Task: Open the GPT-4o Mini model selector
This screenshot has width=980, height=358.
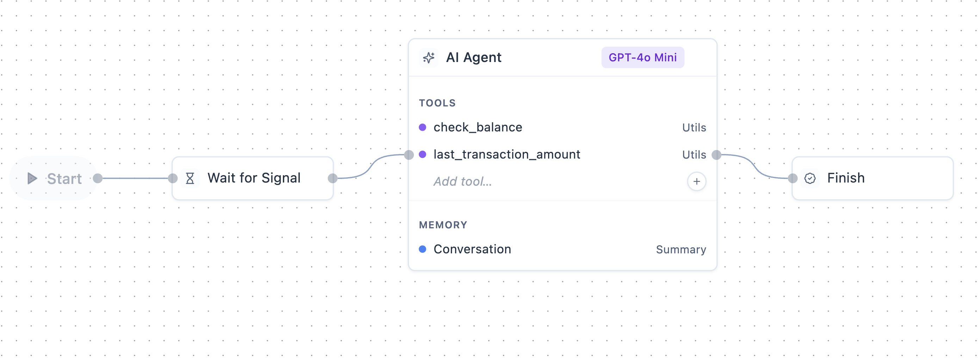Action: coord(643,57)
